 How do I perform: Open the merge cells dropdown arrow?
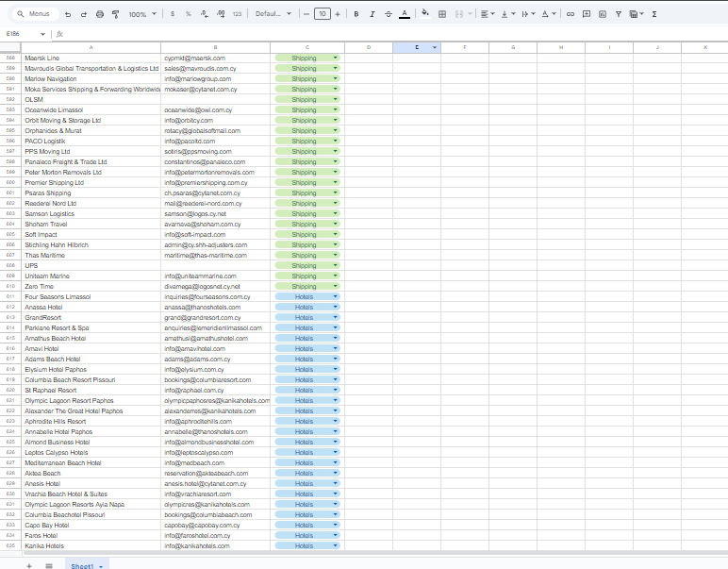(x=470, y=14)
